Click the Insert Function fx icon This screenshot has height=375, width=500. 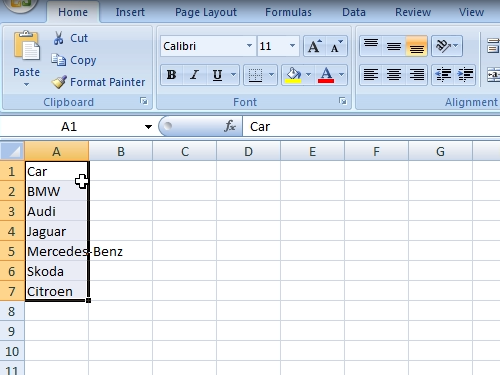pyautogui.click(x=230, y=126)
